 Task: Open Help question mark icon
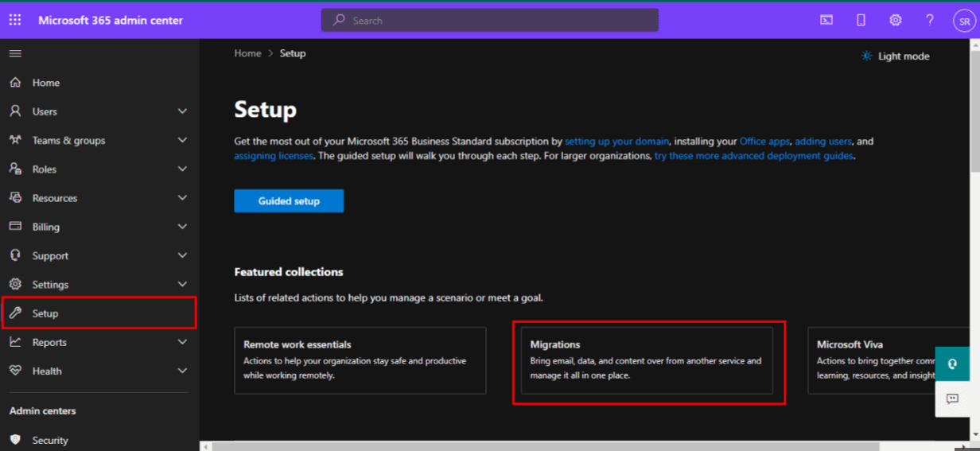pos(929,20)
